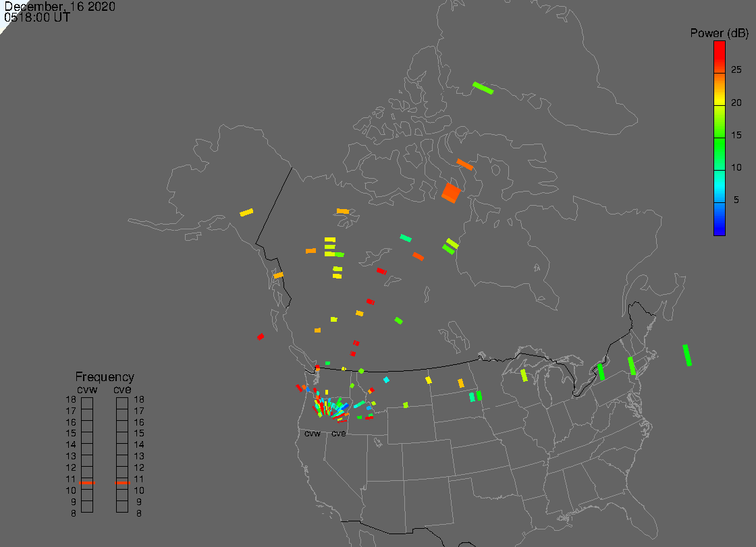Screen dimensions: 756x547
Task: Select the green bar offshore in the Atlantic
Action: (688, 355)
